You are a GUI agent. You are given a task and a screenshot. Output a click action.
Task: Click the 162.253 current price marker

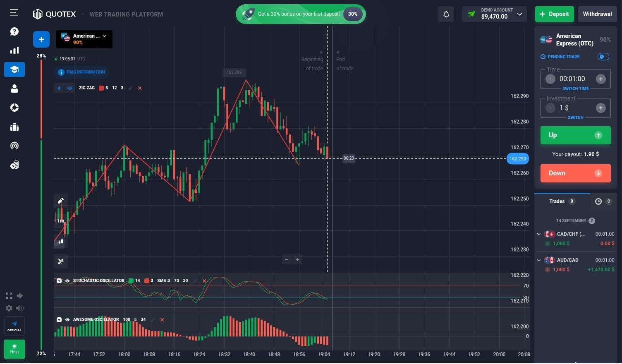[518, 158]
